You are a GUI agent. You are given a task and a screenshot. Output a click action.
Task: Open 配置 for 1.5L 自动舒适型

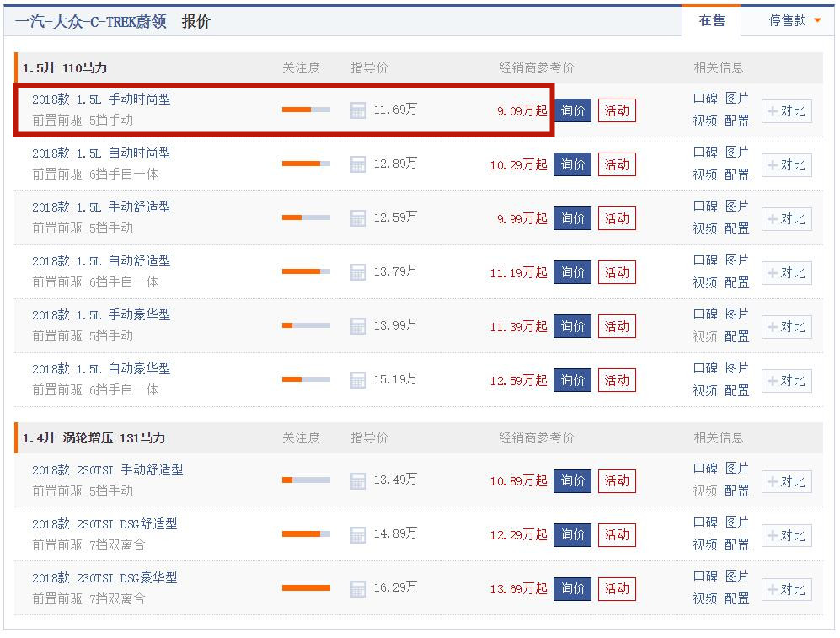[x=736, y=282]
